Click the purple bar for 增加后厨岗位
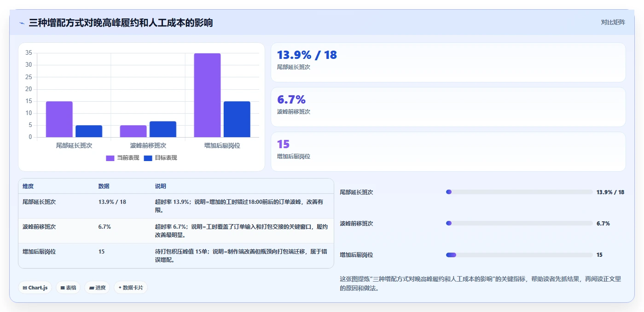This screenshot has height=312, width=644. (x=207, y=95)
